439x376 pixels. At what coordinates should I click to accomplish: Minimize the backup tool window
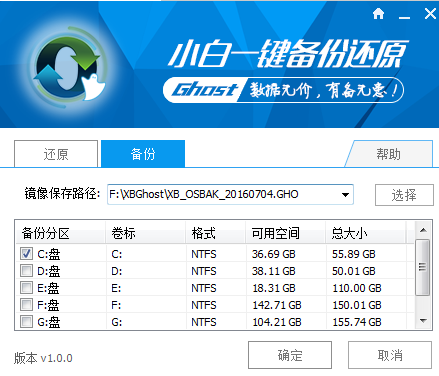[x=404, y=17]
